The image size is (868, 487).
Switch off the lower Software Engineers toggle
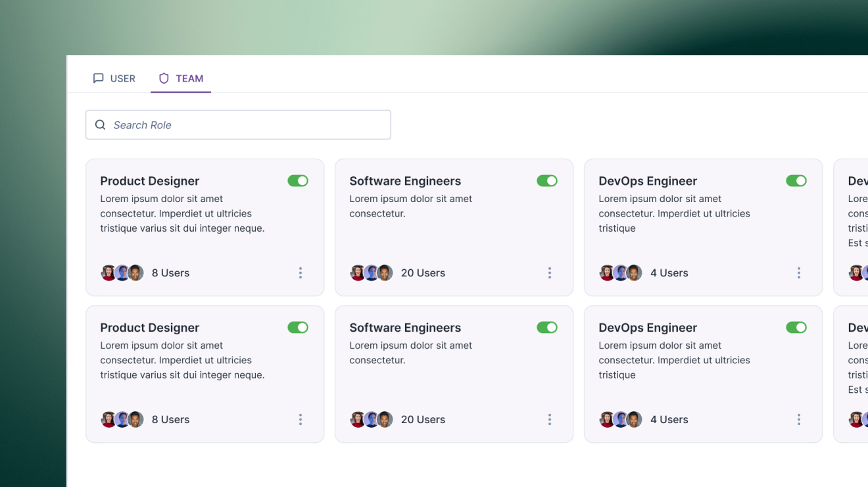click(547, 327)
